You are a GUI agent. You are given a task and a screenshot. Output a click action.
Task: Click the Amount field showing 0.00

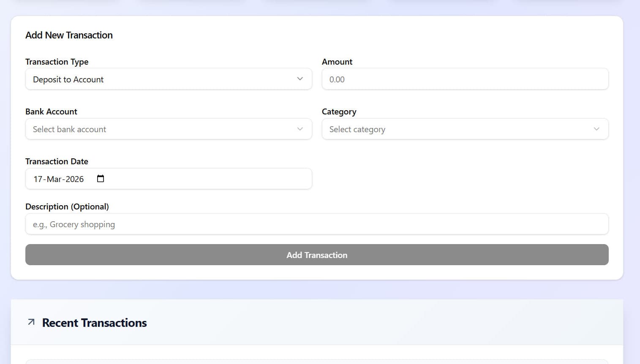coord(465,79)
